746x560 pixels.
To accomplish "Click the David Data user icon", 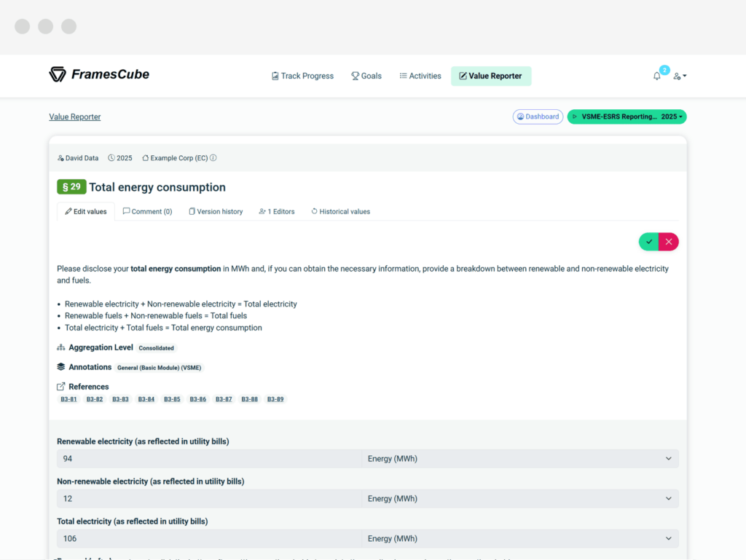I will click(x=60, y=158).
